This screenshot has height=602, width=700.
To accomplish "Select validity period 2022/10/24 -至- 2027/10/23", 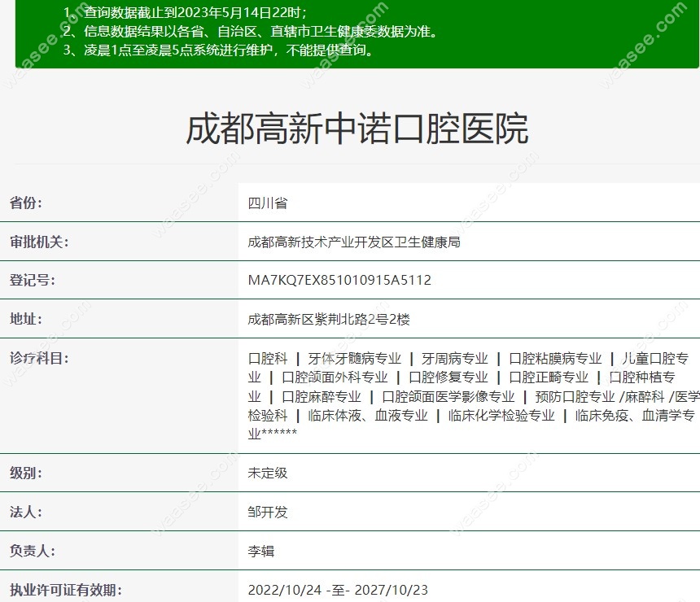I will [x=338, y=590].
